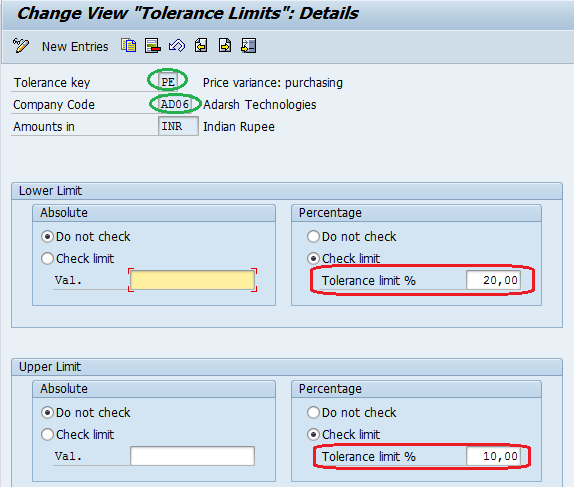Select Lower Limit Absolute 'Check limit'
This screenshot has width=574, height=487.
47,259
